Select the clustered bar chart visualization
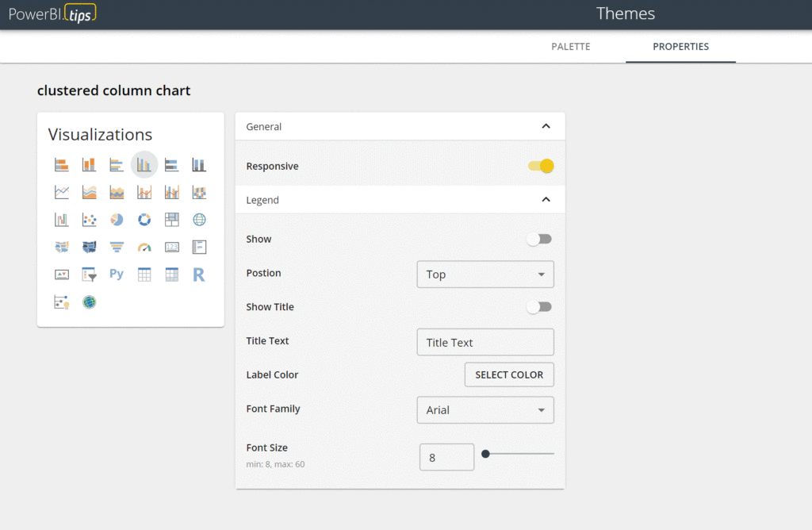 point(117,165)
